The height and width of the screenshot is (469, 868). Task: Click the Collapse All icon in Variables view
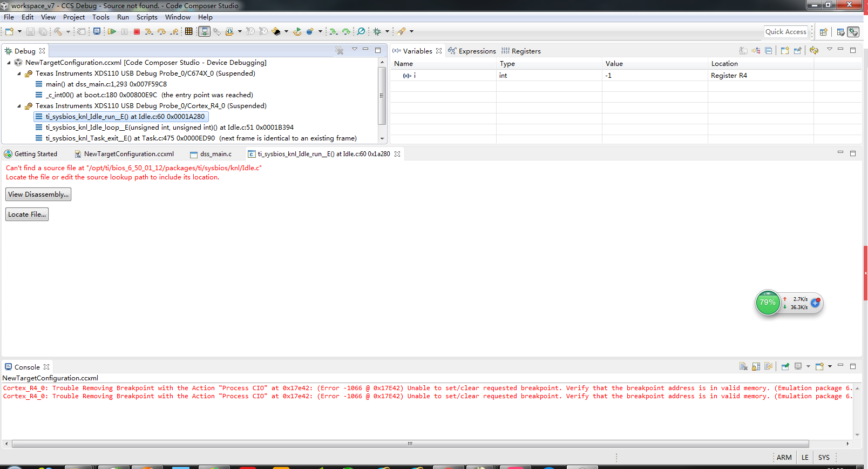coord(769,50)
